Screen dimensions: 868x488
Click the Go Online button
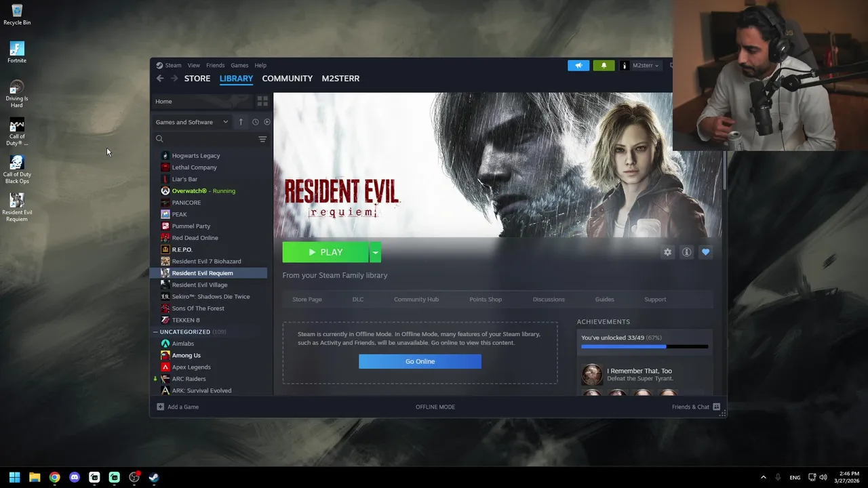[x=420, y=361]
